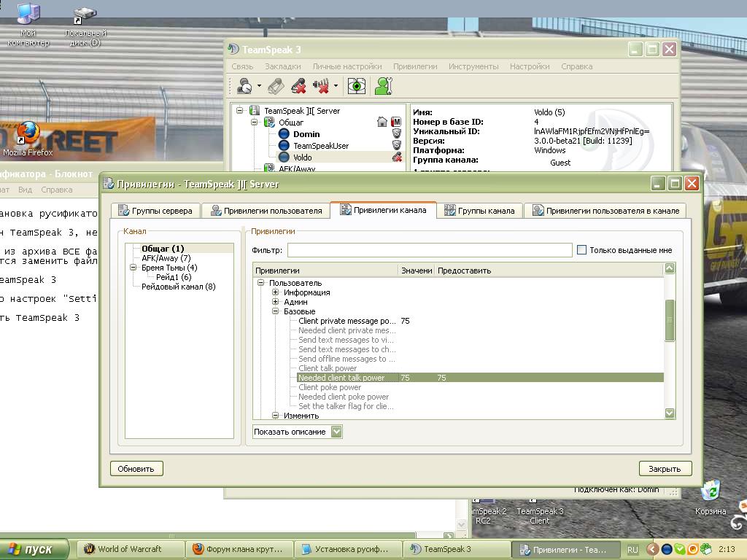The height and width of the screenshot is (560, 747).
Task: Click the eye icon to subscribe to channels
Action: (x=356, y=86)
